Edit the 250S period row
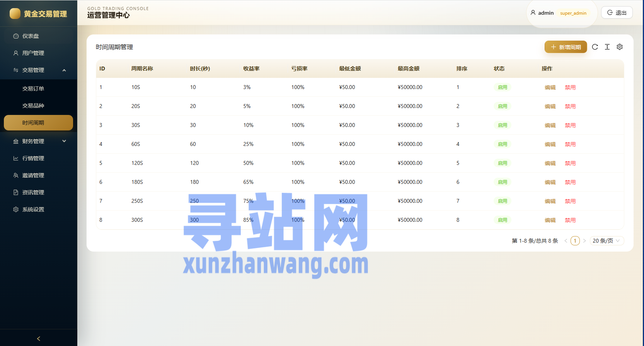This screenshot has height=346, width=644. tap(550, 201)
